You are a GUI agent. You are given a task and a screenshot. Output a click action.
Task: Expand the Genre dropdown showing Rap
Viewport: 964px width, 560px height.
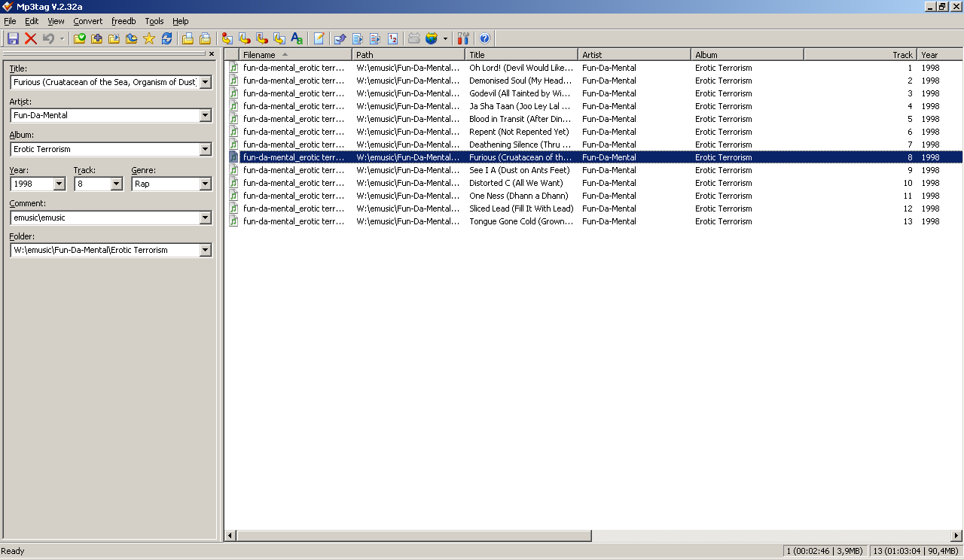pyautogui.click(x=205, y=184)
